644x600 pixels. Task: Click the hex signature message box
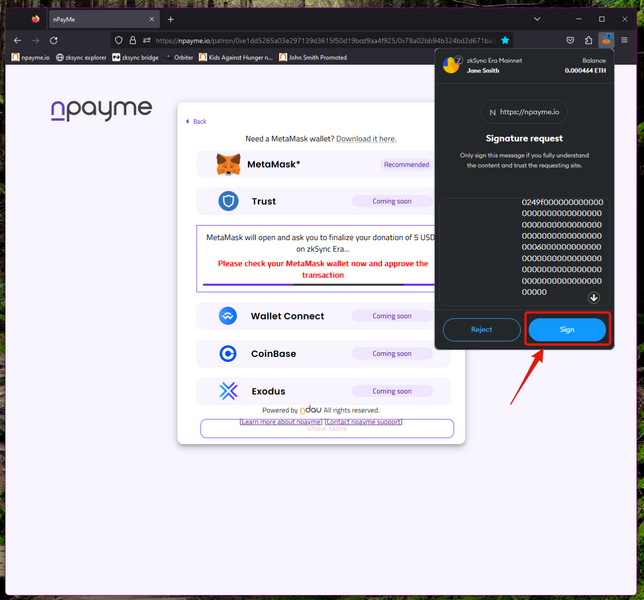(524, 252)
